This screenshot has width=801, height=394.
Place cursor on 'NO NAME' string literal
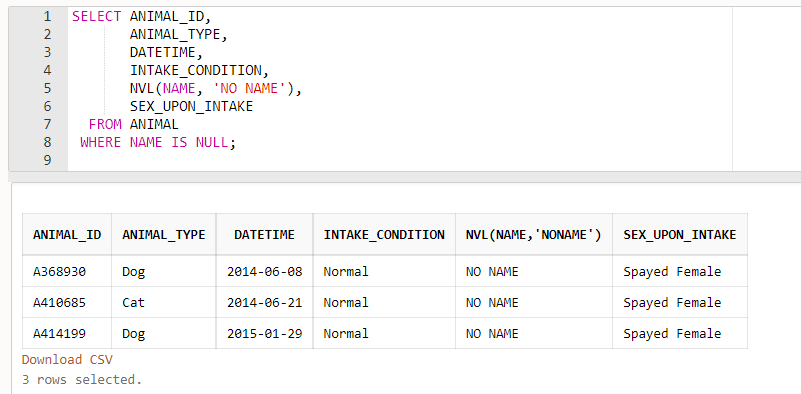pos(249,88)
